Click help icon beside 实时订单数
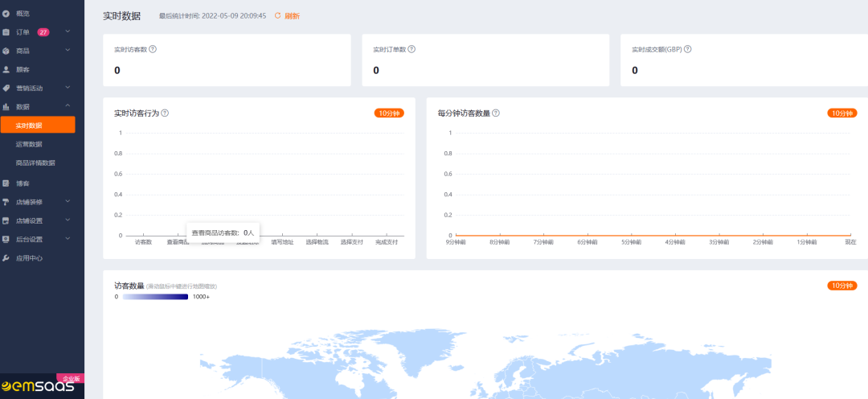Screen dimensions: 868x399 tap(411, 49)
